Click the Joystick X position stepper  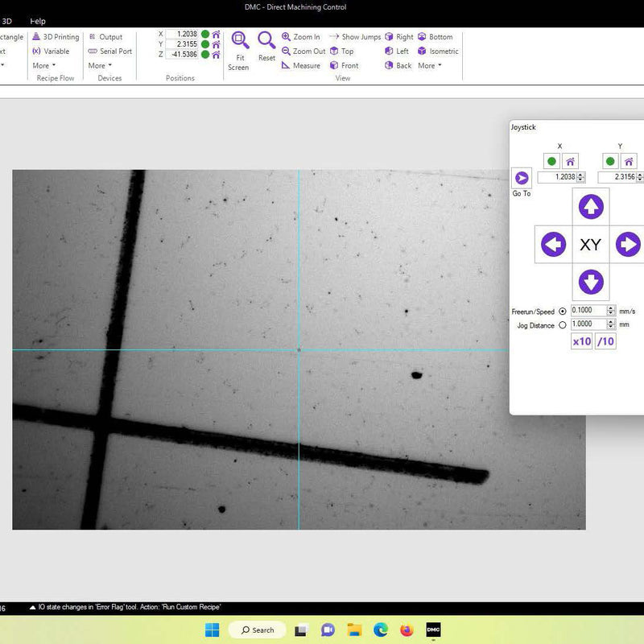580,177
